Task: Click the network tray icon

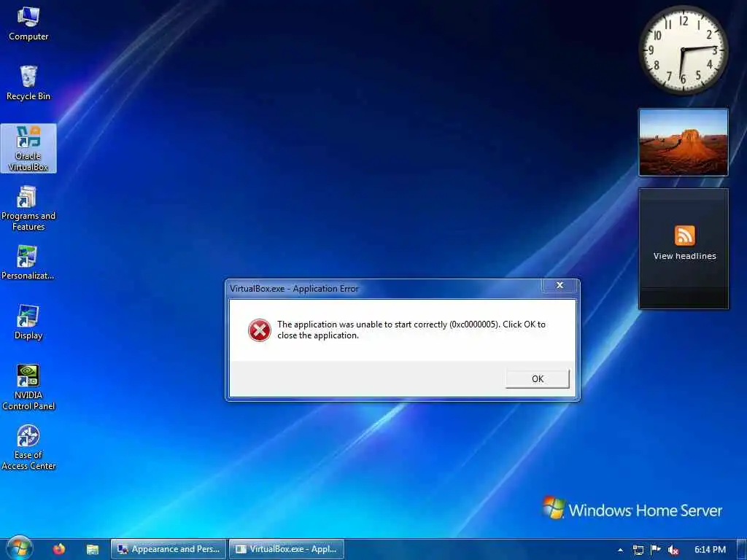Action: coord(638,550)
